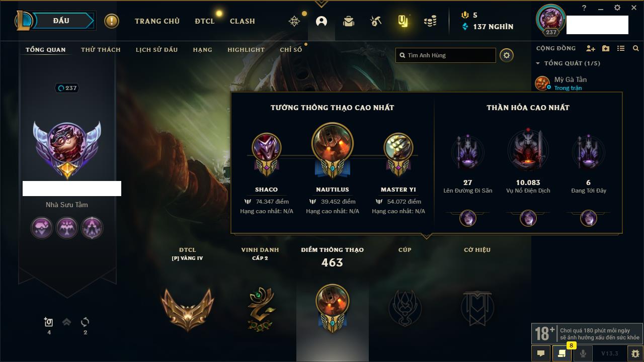Open the THỬ THÁCH tab
This screenshot has width=644, height=362.
tap(101, 50)
